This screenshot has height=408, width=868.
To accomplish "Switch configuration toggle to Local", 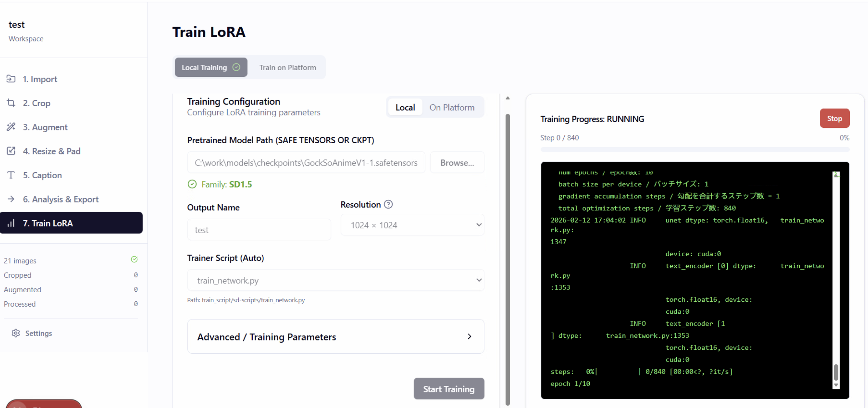I will (x=405, y=107).
